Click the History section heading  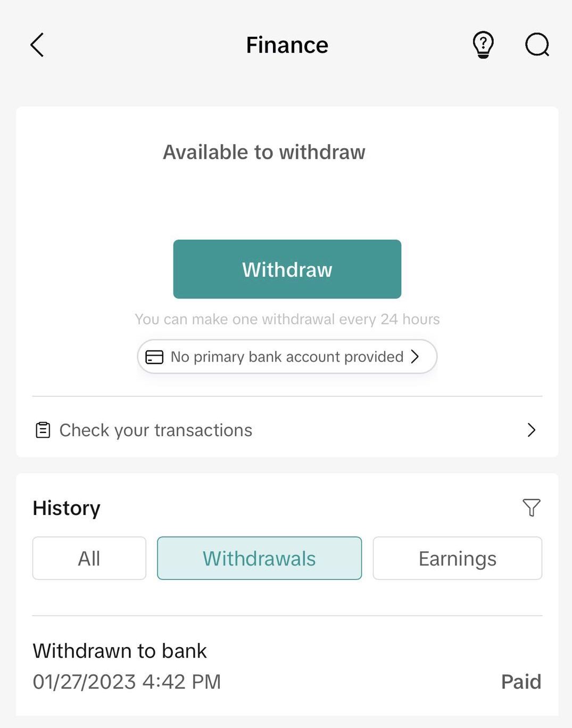pyautogui.click(x=67, y=508)
